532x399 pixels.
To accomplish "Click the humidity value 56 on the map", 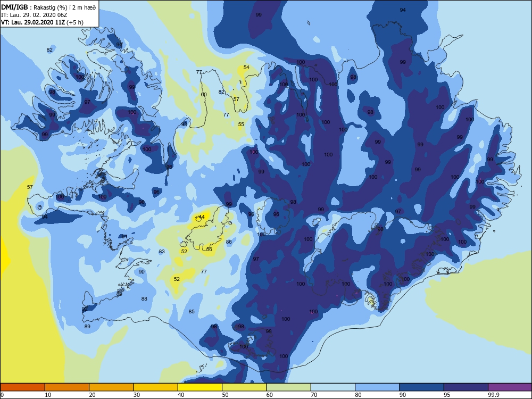I will point(209,249).
